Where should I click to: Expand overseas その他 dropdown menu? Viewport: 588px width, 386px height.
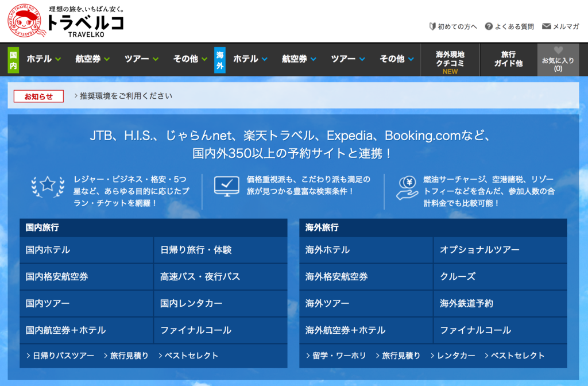tap(396, 59)
